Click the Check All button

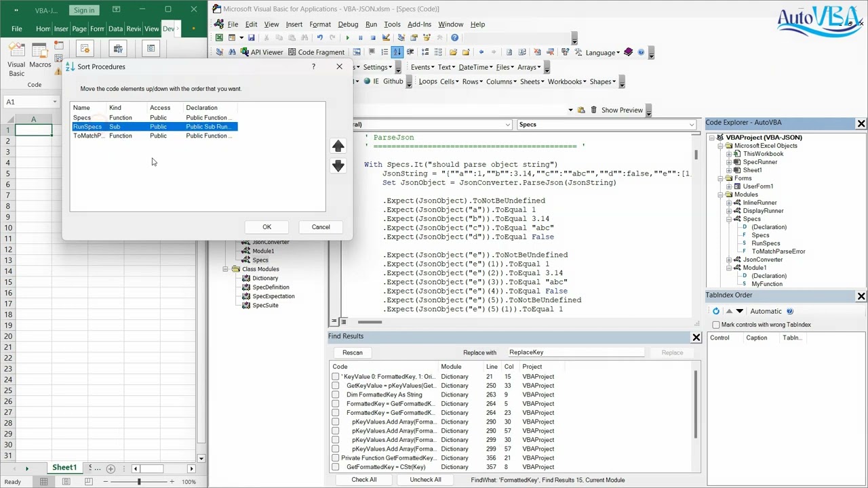(x=363, y=480)
